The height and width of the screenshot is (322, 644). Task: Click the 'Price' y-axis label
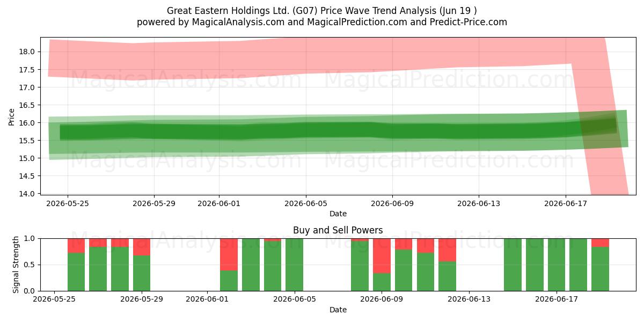pyautogui.click(x=12, y=116)
